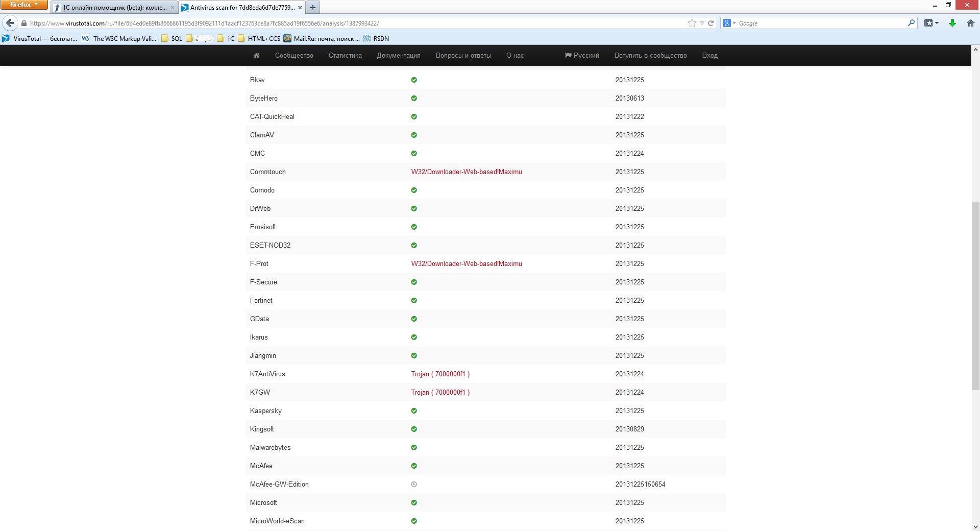Select the date 20130613

[630, 98]
